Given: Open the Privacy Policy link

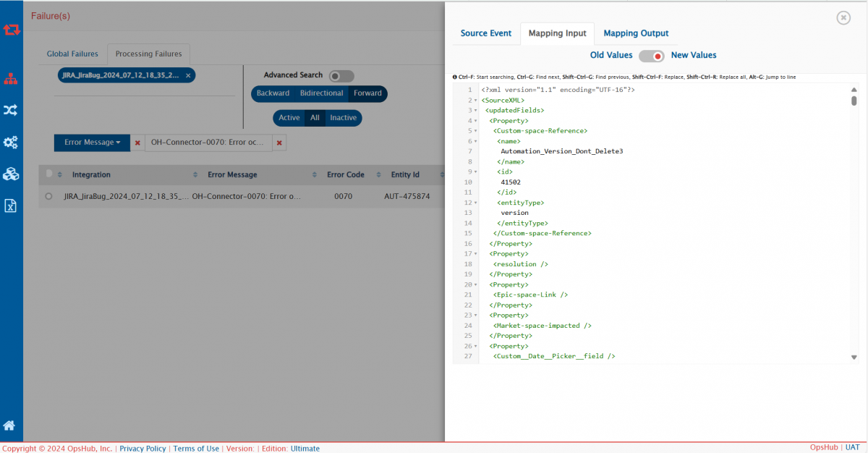Looking at the screenshot, I should [x=142, y=449].
